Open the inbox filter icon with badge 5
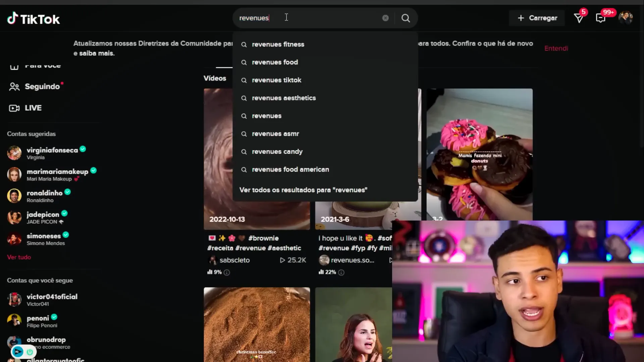Screen dimensions: 644x362 pos(579,18)
